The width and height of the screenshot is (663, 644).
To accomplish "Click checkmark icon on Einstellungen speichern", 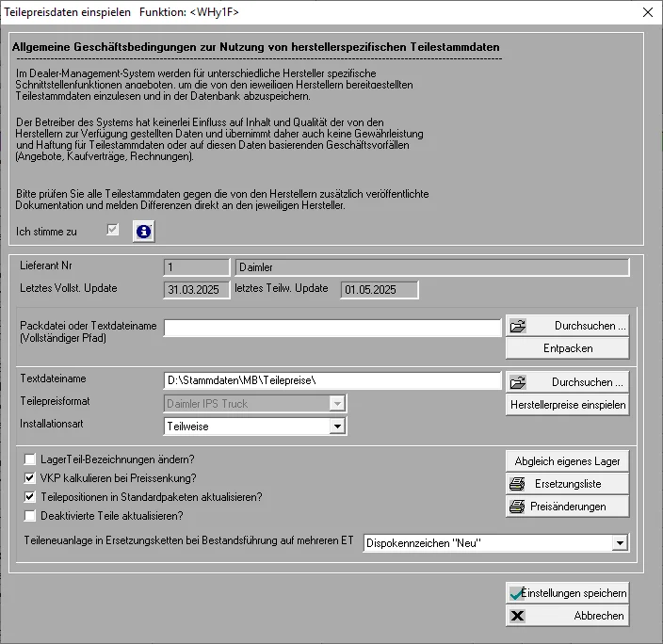I will [x=517, y=594].
